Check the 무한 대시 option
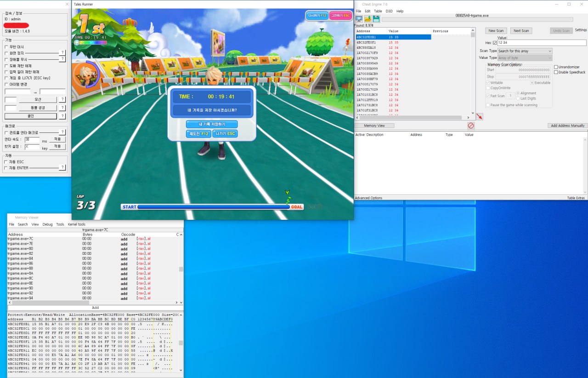This screenshot has width=588, height=378. click(6, 47)
